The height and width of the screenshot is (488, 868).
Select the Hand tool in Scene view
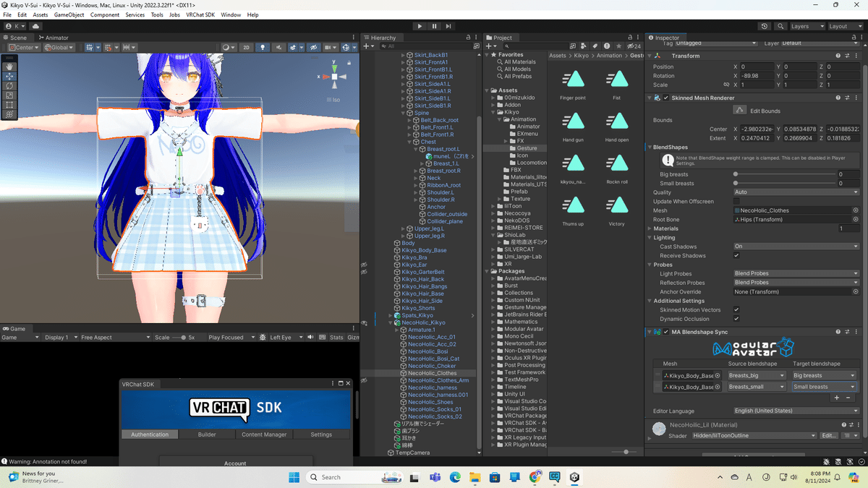(x=9, y=67)
